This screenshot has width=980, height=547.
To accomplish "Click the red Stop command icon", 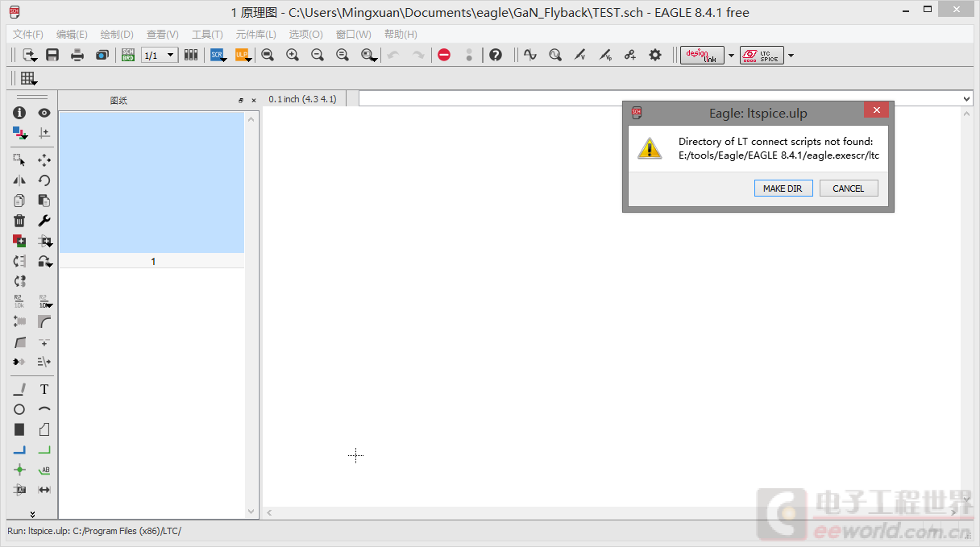I will [444, 55].
